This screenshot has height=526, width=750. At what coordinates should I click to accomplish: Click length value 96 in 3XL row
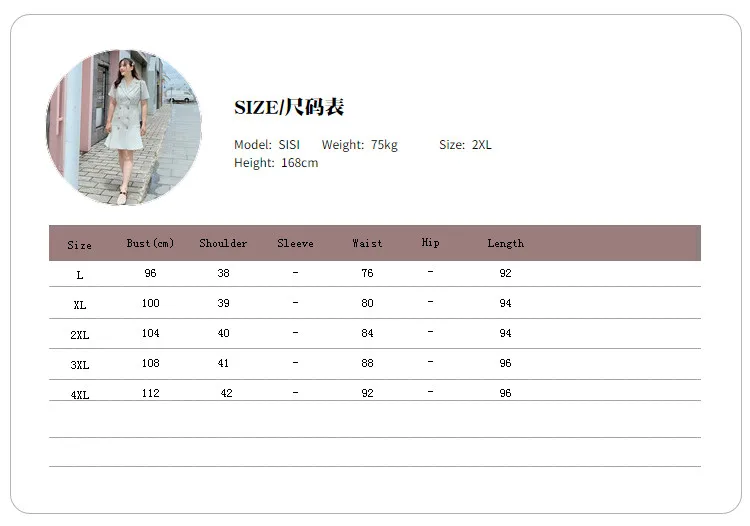pyautogui.click(x=506, y=363)
